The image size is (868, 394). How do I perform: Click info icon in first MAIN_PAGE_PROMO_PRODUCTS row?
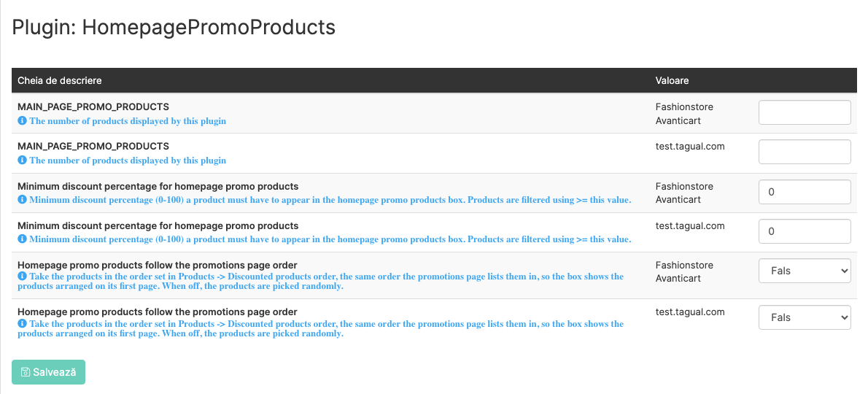click(x=22, y=120)
